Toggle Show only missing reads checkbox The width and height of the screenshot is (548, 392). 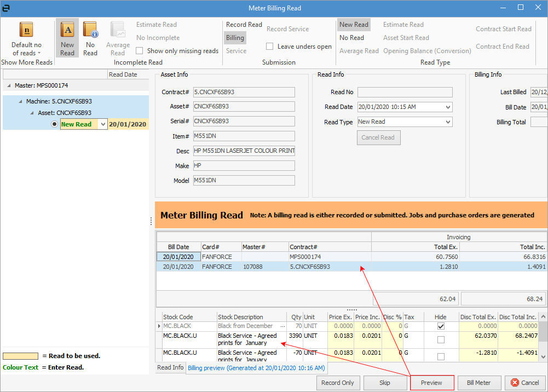(140, 51)
